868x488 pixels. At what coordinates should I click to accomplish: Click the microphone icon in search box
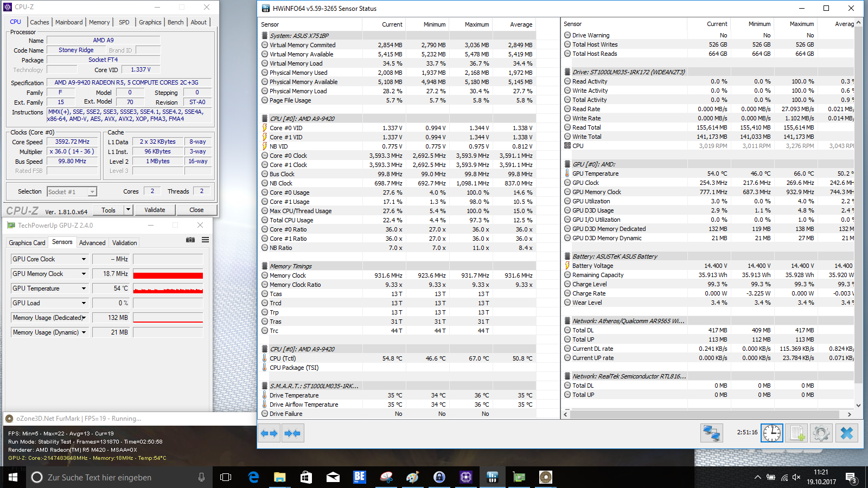click(201, 477)
